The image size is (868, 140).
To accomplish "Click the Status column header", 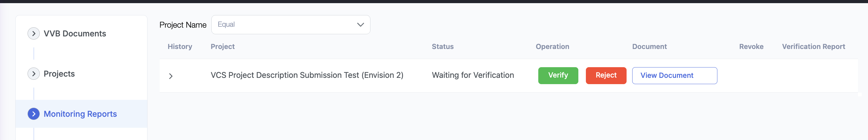I will coord(442,47).
